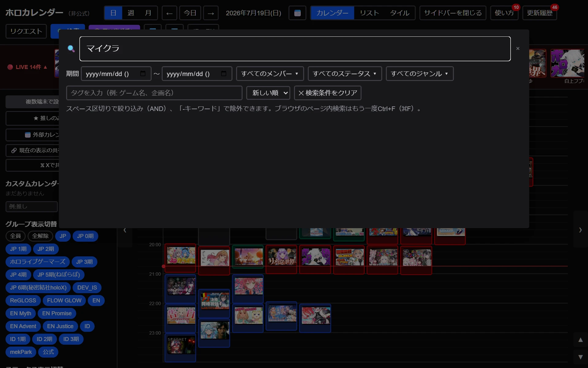Open the end date picker icon in 期間
Viewport: 588px width, 368px height.
pyautogui.click(x=224, y=74)
